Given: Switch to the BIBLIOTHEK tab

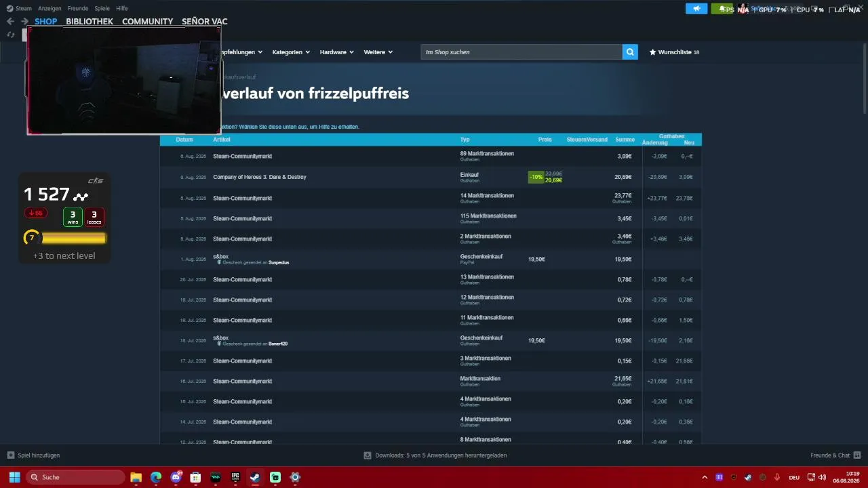Looking at the screenshot, I should tap(90, 22).
